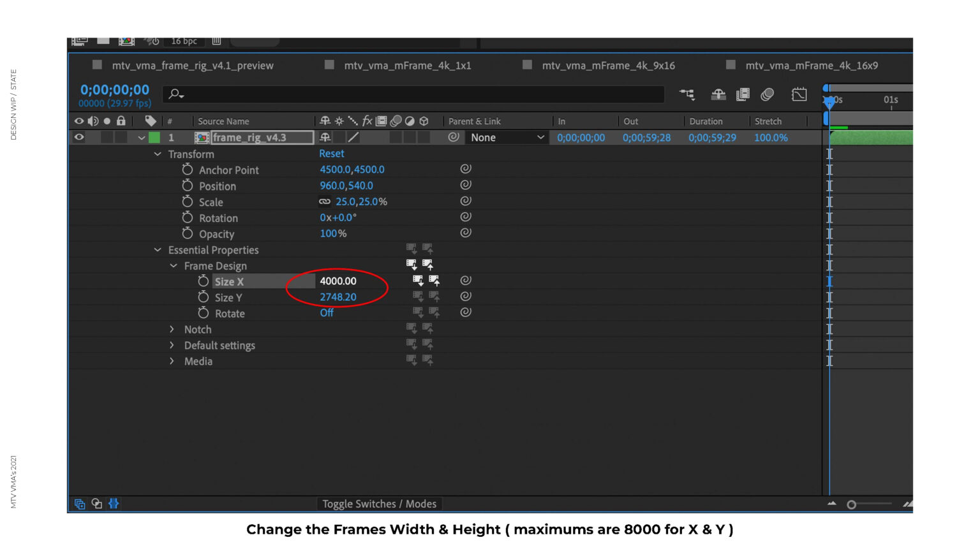Expand the Media group
This screenshot has height=551, width=980.
[172, 361]
